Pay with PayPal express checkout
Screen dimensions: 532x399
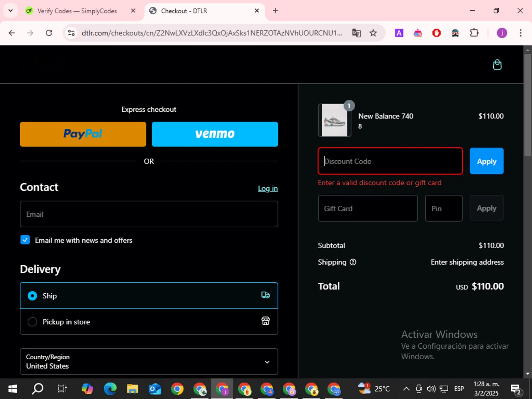[83, 134]
